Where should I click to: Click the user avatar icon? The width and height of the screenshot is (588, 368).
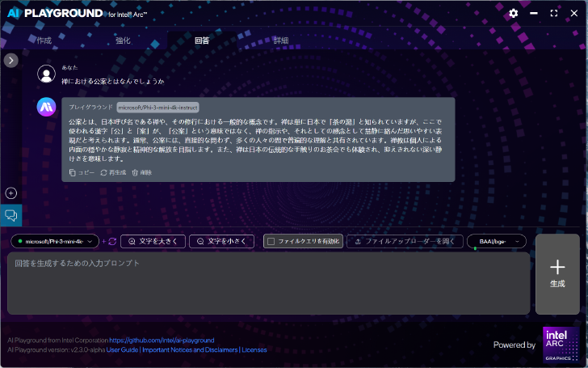47,74
